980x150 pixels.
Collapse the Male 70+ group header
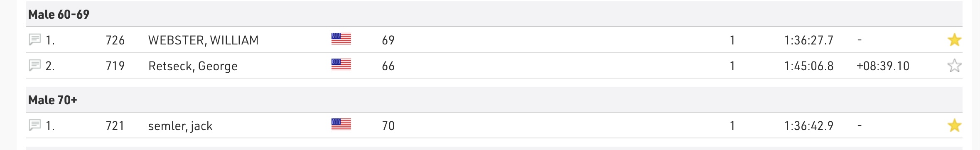[494, 100]
